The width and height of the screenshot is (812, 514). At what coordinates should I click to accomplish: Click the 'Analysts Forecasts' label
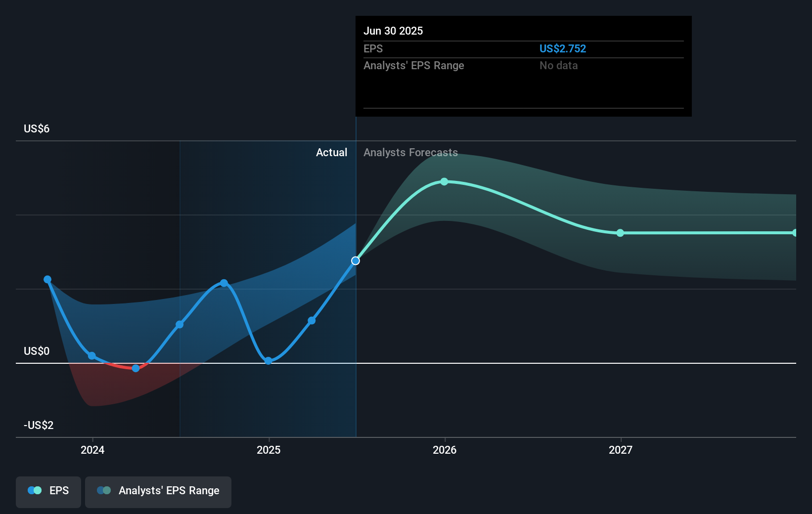(x=410, y=152)
